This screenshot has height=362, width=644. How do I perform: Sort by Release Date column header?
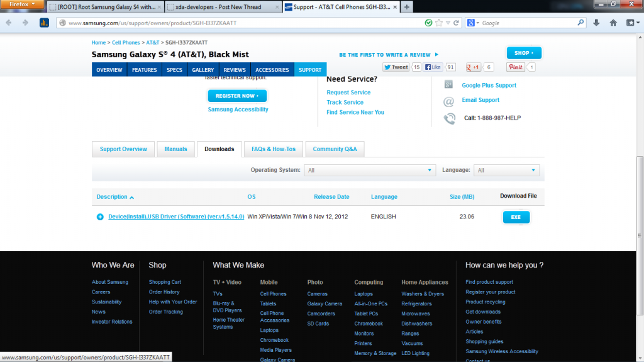pos(331,196)
